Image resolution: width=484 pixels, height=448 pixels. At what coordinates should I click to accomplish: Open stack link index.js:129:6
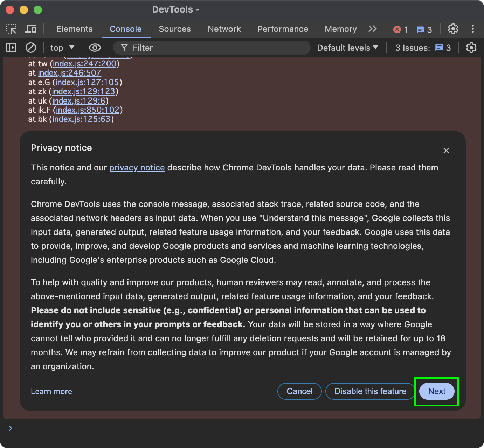coord(79,101)
